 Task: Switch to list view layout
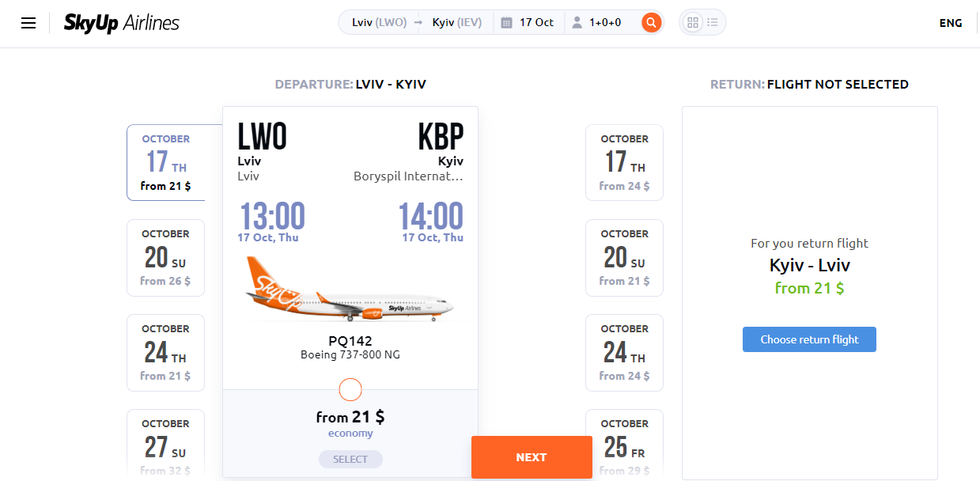point(713,22)
